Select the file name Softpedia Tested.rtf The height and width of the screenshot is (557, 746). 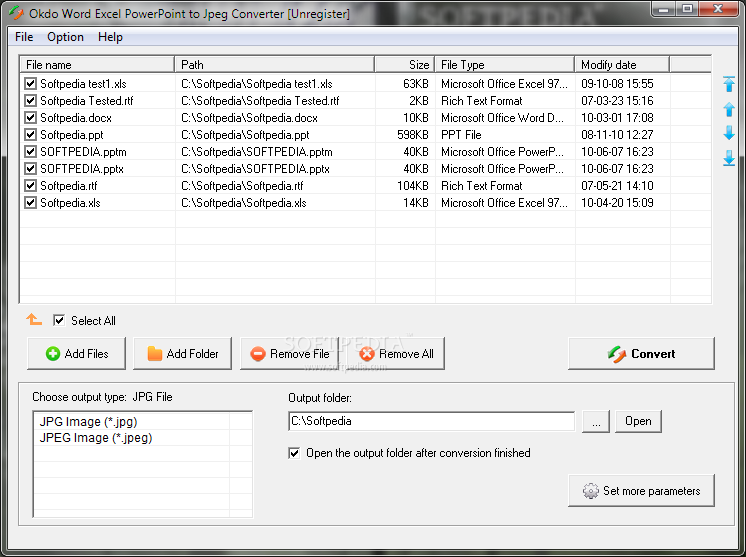point(87,101)
